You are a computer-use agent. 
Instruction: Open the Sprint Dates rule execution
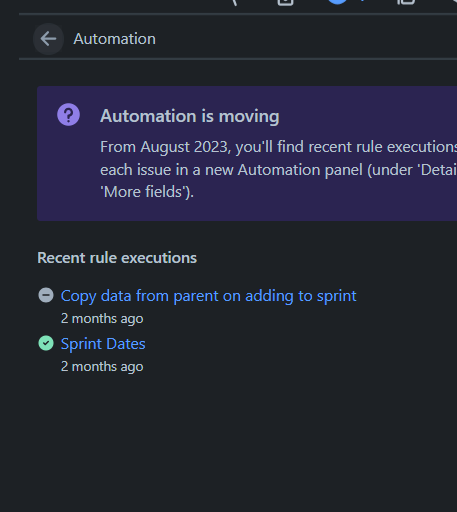pos(103,344)
